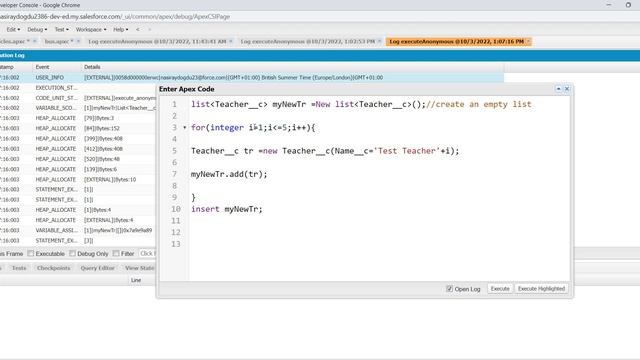The width and height of the screenshot is (640, 360).
Task: Click the Execute button
Action: point(500,289)
